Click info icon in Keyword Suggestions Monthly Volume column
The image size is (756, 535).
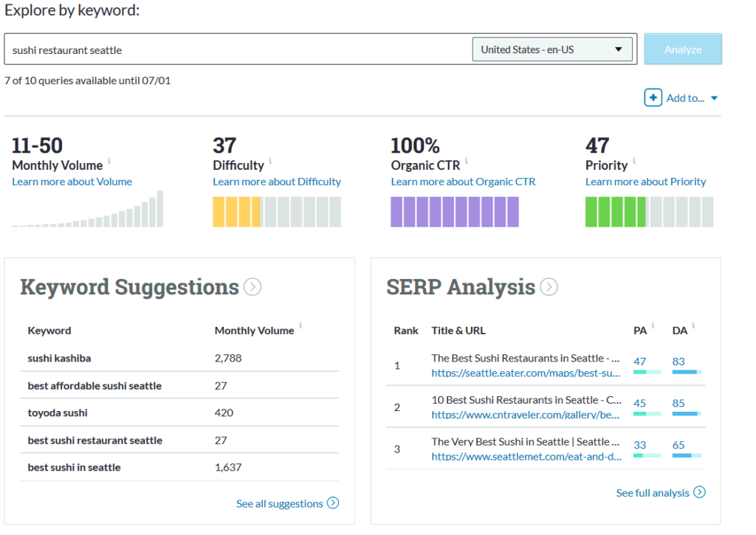click(x=300, y=325)
